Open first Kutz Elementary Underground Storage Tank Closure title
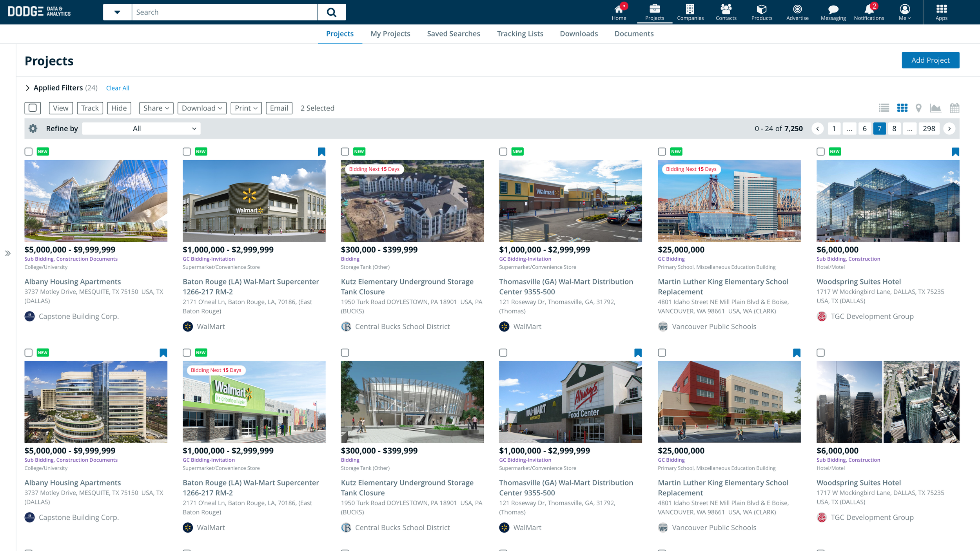The image size is (980, 551). pos(407,287)
